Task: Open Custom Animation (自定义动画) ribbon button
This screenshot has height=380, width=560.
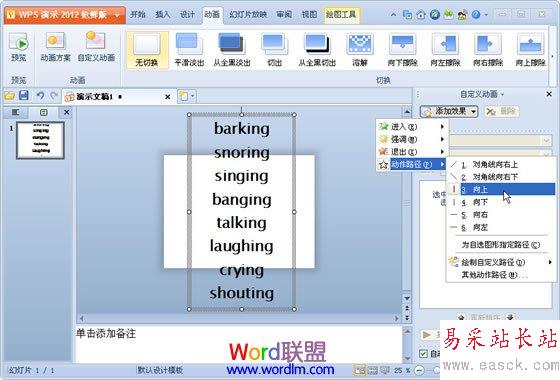Action: point(96,47)
